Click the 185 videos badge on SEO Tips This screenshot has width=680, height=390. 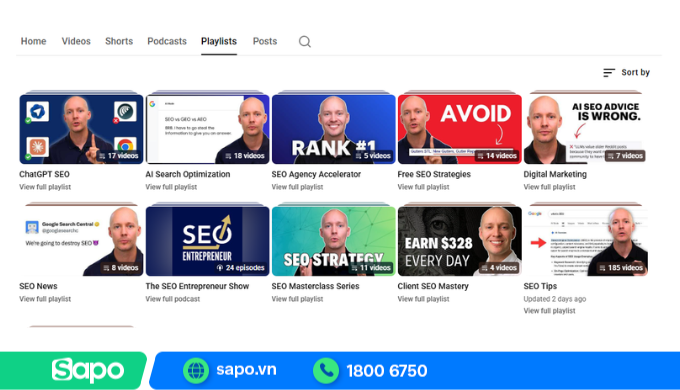(x=621, y=268)
